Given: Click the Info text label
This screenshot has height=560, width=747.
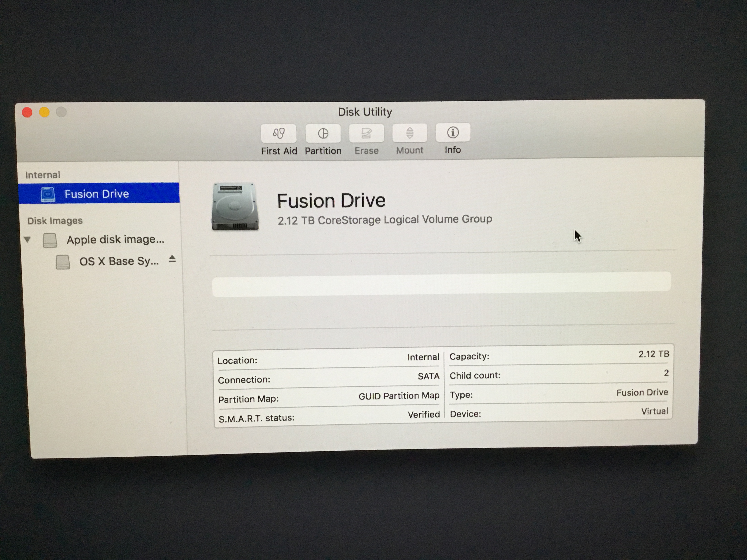Looking at the screenshot, I should [453, 150].
